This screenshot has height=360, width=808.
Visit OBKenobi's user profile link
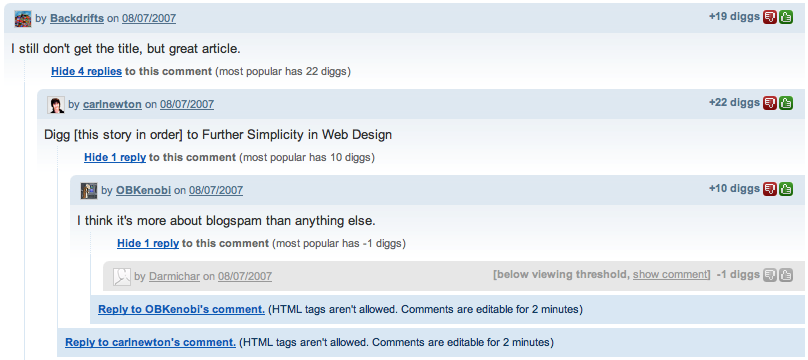[143, 191]
